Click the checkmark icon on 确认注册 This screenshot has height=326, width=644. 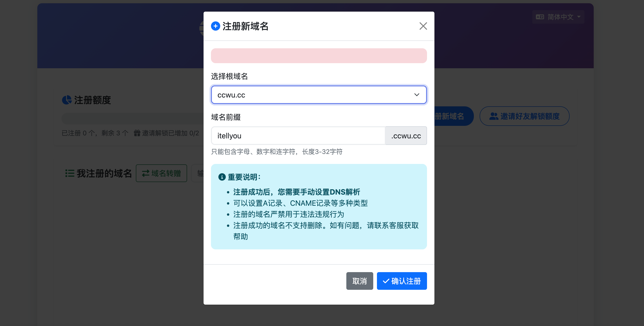pyautogui.click(x=386, y=281)
